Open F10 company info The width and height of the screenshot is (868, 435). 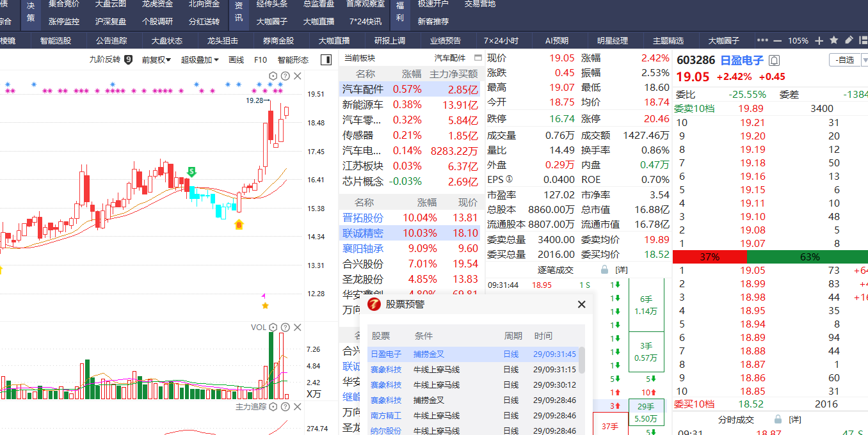click(x=261, y=60)
